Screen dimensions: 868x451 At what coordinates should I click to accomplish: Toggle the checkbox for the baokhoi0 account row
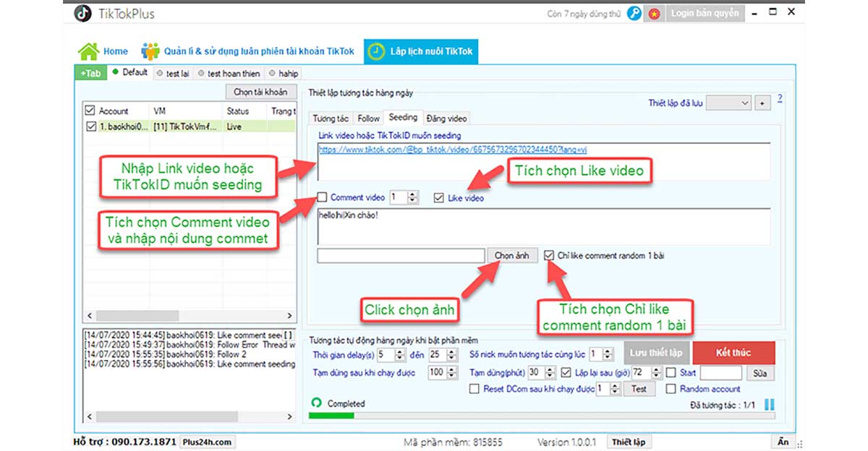(90, 126)
